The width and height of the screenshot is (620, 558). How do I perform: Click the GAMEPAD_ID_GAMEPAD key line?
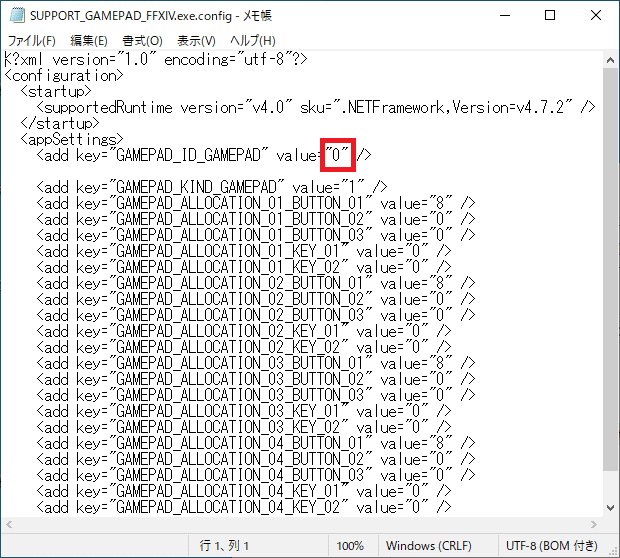pyautogui.click(x=204, y=155)
